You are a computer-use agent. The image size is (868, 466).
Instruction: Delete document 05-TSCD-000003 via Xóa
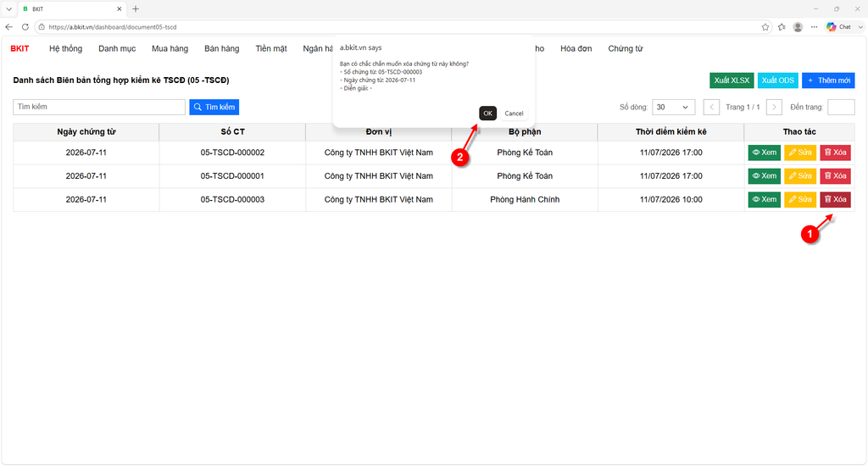835,199
